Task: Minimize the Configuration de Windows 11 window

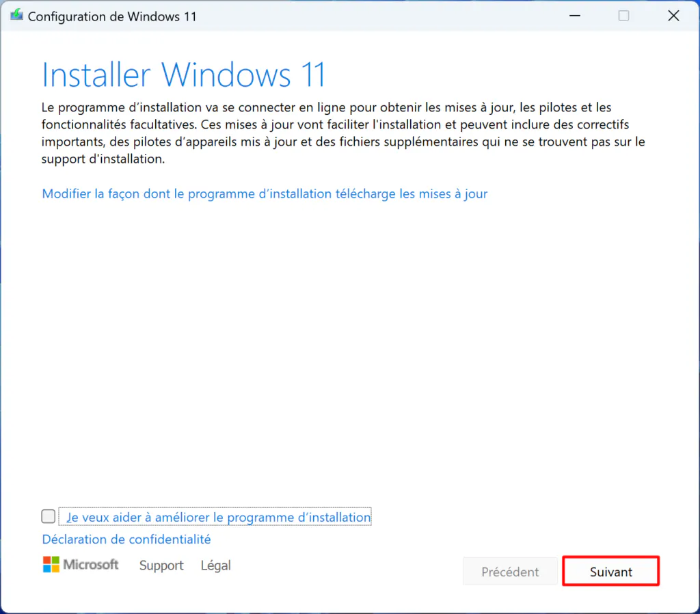Action: (574, 16)
